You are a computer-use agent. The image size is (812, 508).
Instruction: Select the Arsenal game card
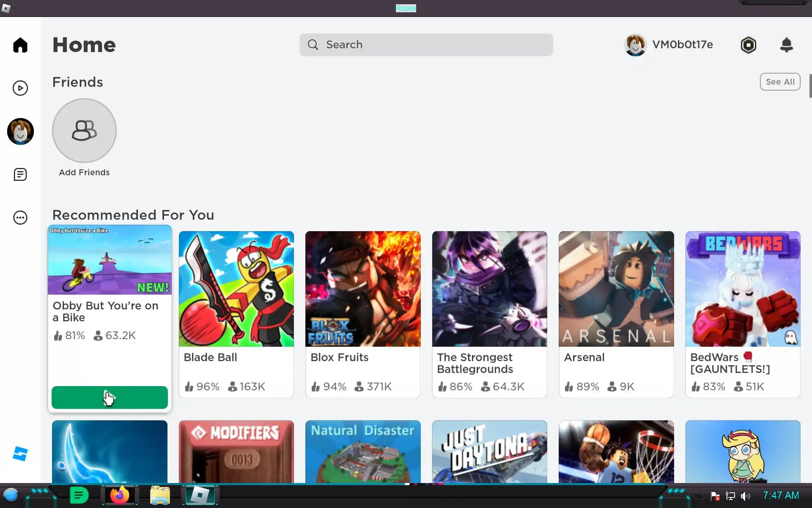(616, 314)
